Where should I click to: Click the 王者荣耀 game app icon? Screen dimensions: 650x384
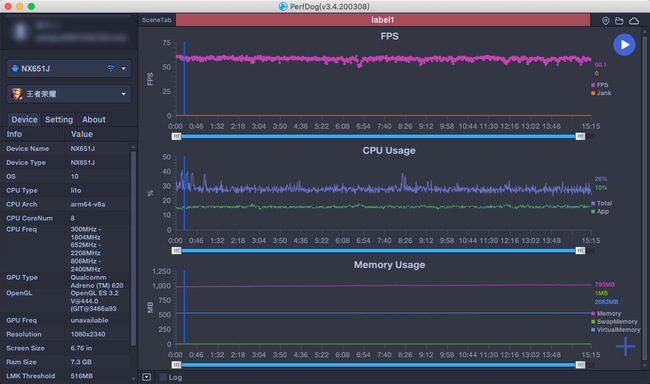point(17,94)
